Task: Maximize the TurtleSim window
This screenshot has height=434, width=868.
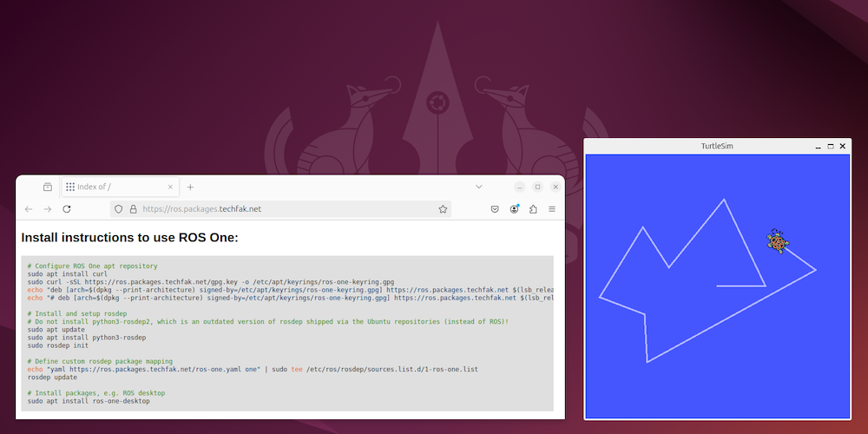Action: click(831, 146)
